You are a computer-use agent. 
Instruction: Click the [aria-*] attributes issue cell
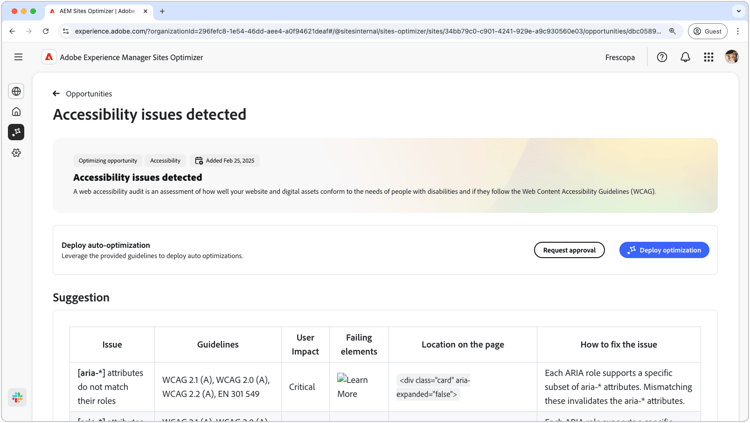(x=110, y=387)
